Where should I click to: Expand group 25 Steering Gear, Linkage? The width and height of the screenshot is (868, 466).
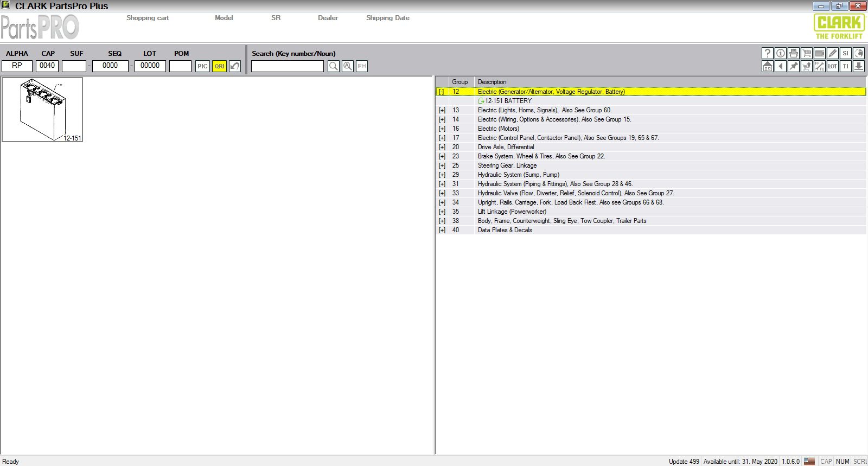tap(442, 165)
